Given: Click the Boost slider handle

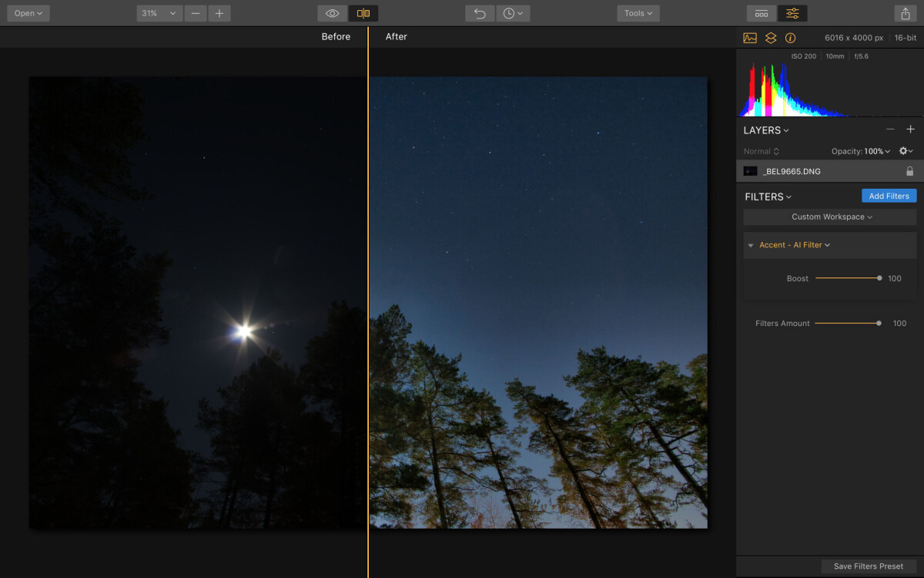Looking at the screenshot, I should pyautogui.click(x=879, y=278).
